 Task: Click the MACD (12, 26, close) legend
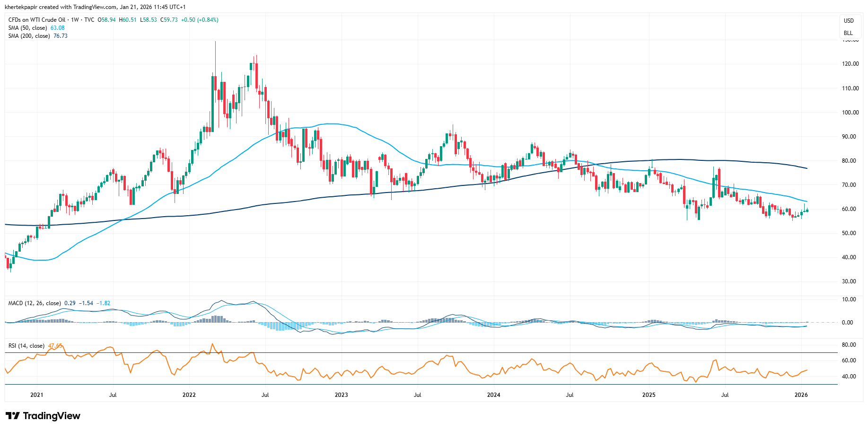pyautogui.click(x=35, y=303)
